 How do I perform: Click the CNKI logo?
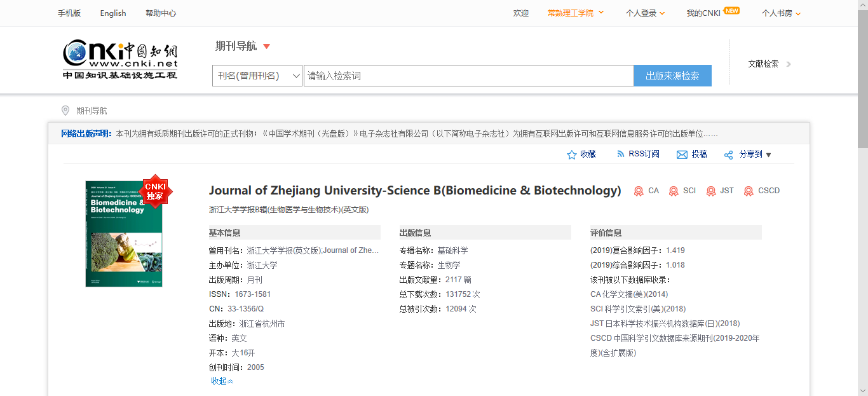pos(120,59)
